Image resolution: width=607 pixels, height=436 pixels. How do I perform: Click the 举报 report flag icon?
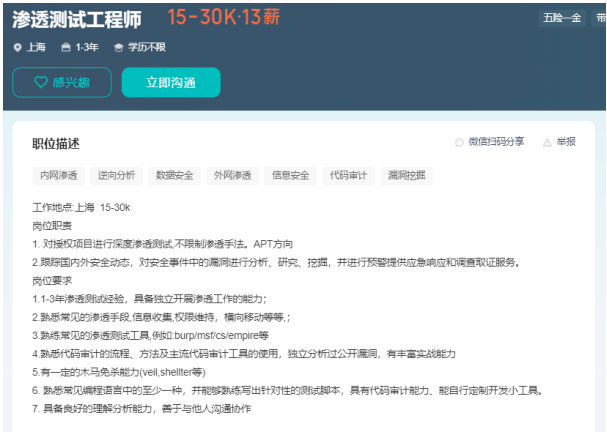coord(545,143)
